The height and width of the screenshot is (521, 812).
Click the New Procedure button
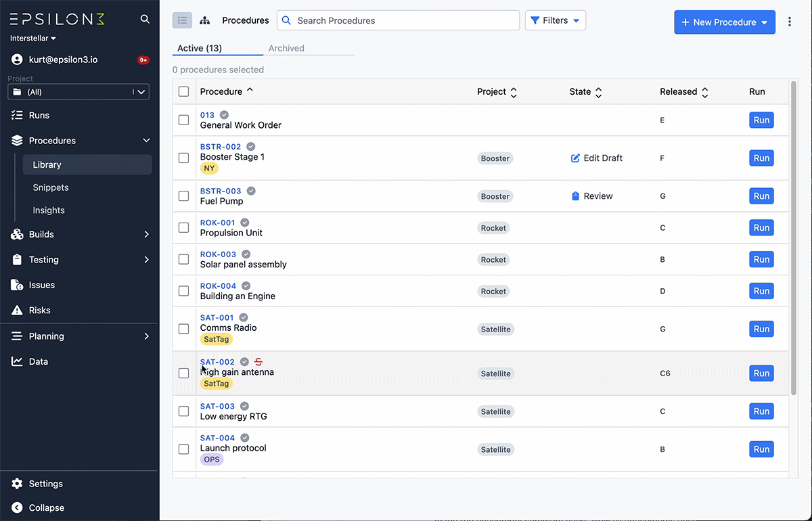pyautogui.click(x=725, y=22)
